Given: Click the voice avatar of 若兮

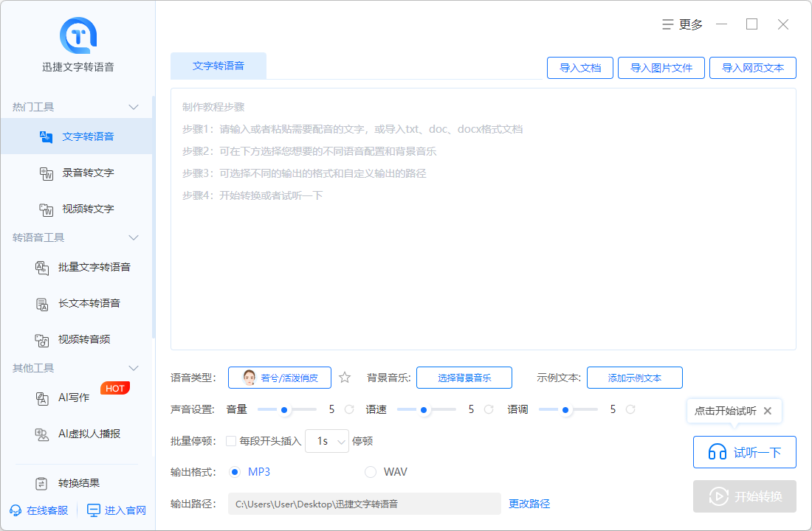Looking at the screenshot, I should click(x=250, y=378).
